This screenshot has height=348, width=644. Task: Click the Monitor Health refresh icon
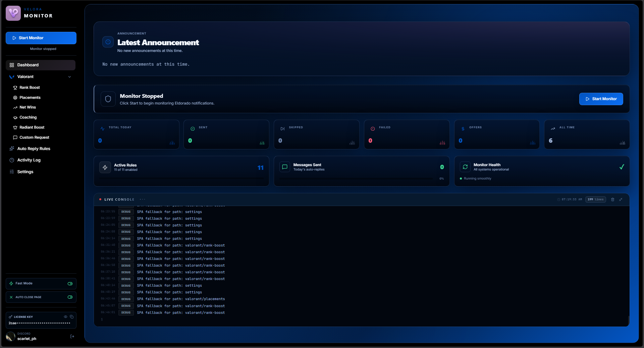pos(465,167)
